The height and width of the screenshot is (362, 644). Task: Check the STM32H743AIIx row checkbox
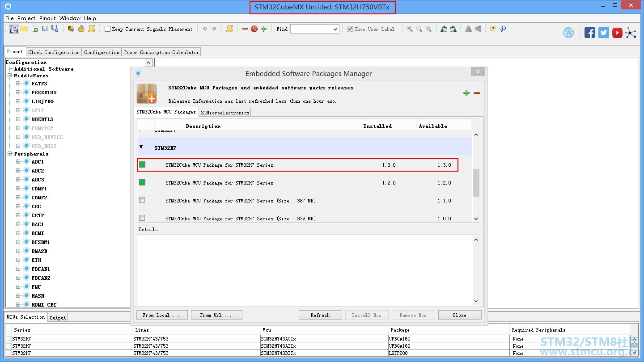9,346
